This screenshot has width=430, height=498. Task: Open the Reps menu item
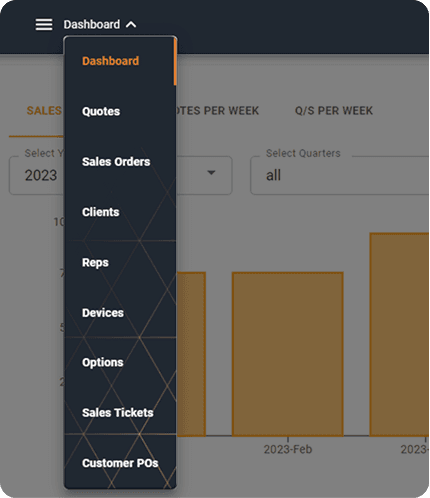click(95, 262)
